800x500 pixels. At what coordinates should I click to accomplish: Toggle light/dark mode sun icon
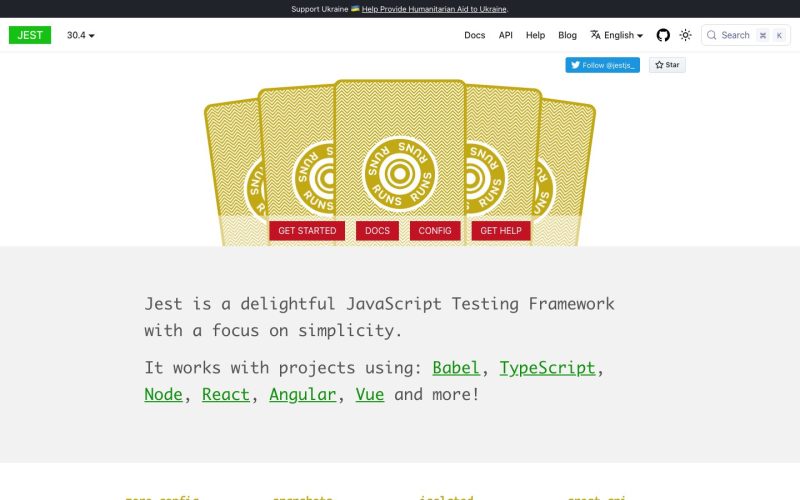click(x=685, y=35)
